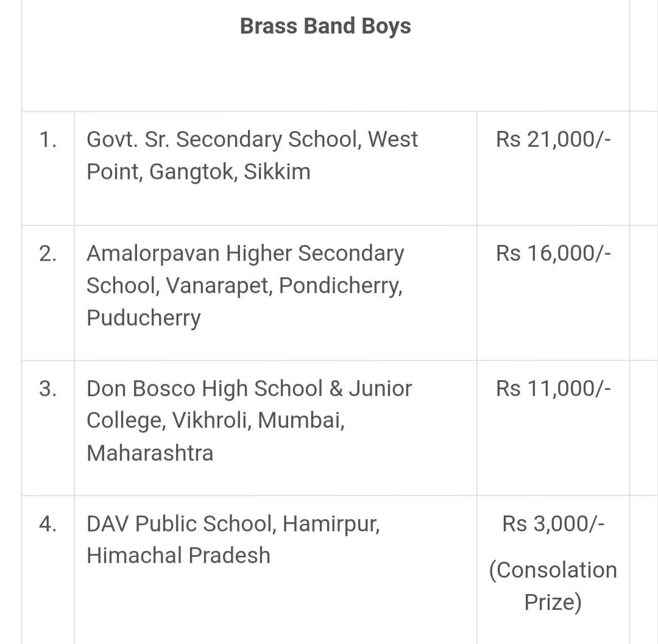Click the Point, Gangtok, Sikkim line
The image size is (658, 644).
199,172
